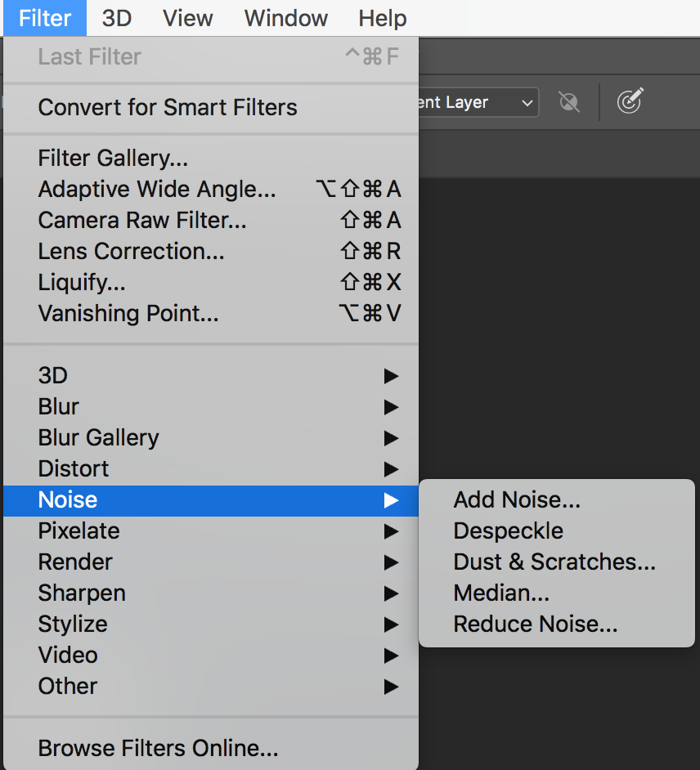Open Dust & Scratches filter

(x=557, y=562)
